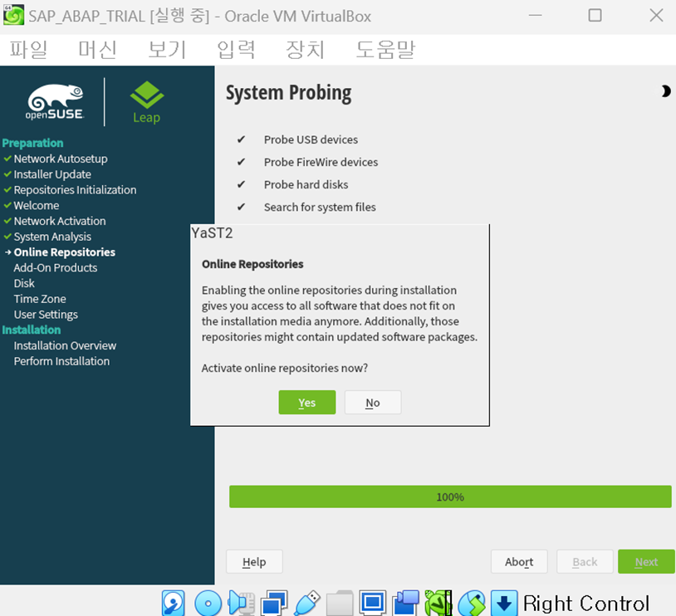The image size is (676, 616).
Task: Select Disk step in sidebar
Action: tap(24, 283)
